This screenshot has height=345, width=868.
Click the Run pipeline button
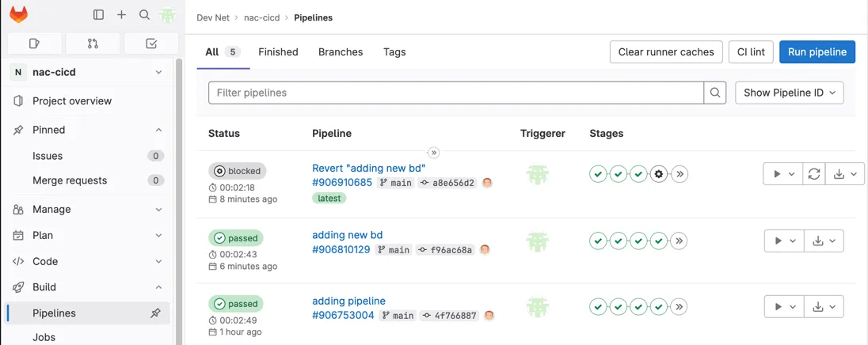click(x=817, y=52)
